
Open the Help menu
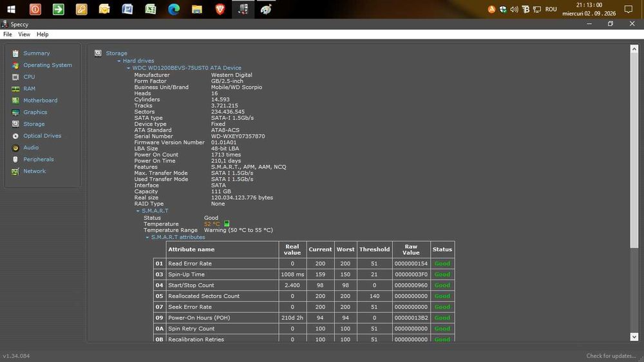click(43, 35)
